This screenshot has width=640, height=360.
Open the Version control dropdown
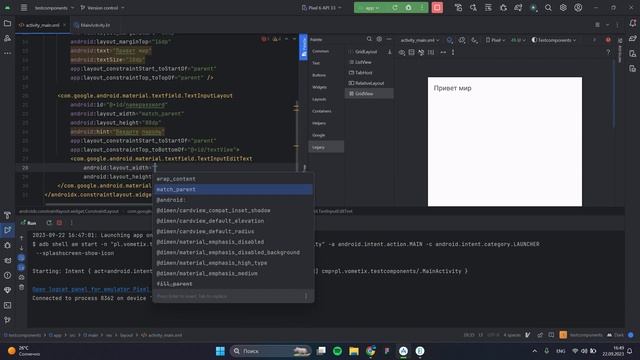(102, 8)
